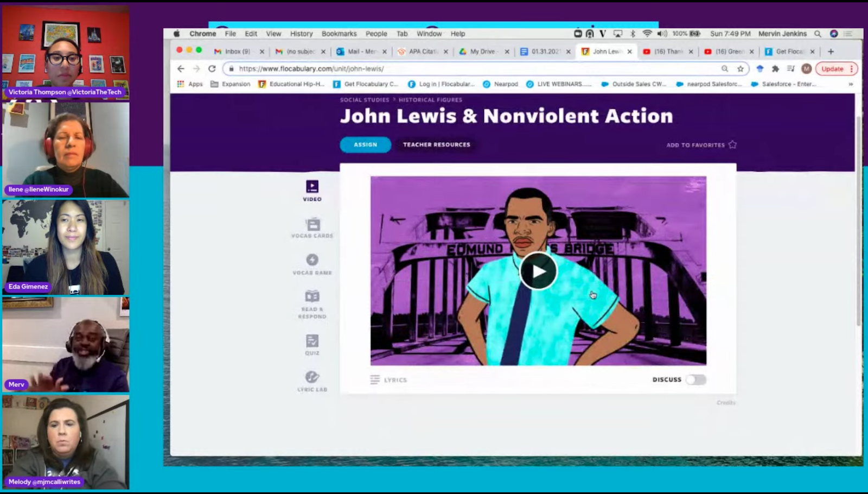Image resolution: width=868 pixels, height=494 pixels.
Task: Open the Window menu
Action: pyautogui.click(x=429, y=34)
